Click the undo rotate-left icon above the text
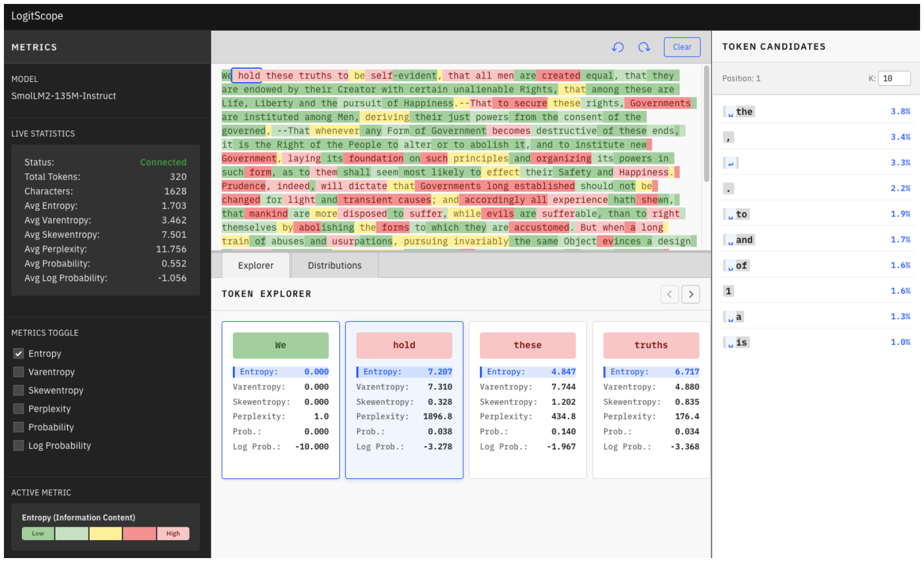Image resolution: width=924 pixels, height=562 pixels. 618,47
